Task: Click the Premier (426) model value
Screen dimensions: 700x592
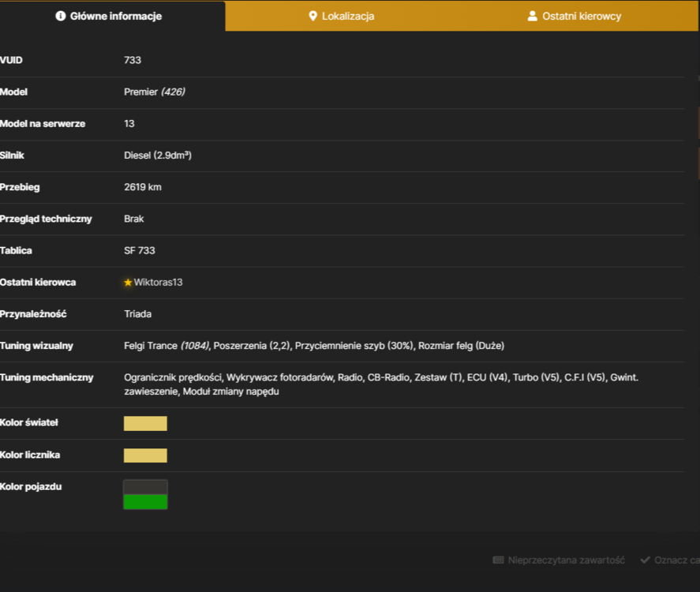Action: [x=155, y=92]
